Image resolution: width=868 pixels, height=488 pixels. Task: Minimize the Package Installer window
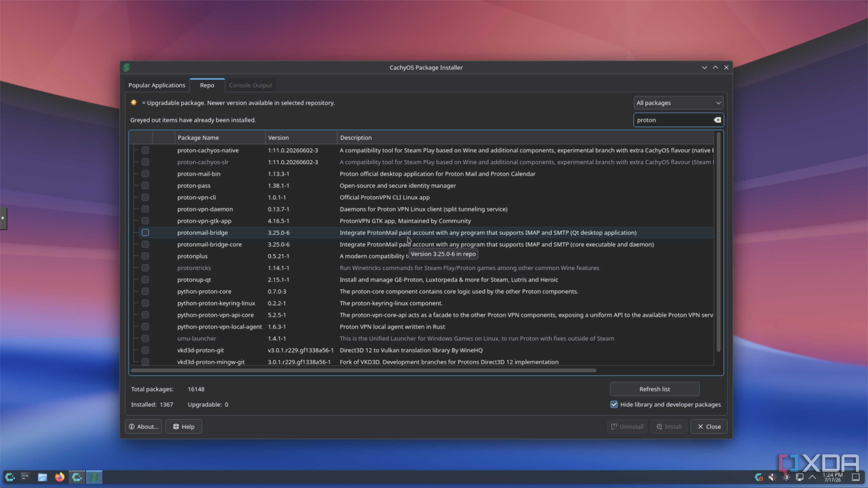click(704, 67)
